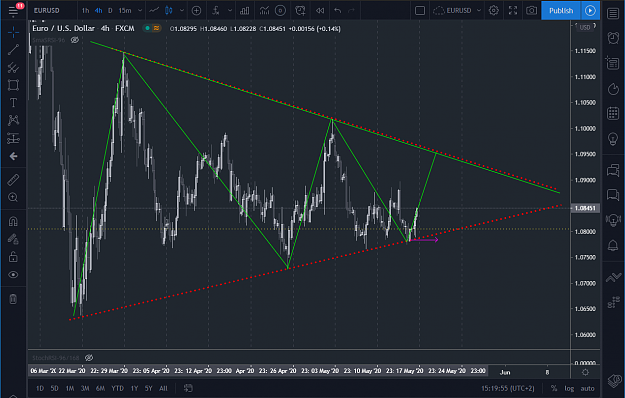Image resolution: width=625 pixels, height=398 pixels.
Task: Select the 5D date range
Action: point(55,388)
